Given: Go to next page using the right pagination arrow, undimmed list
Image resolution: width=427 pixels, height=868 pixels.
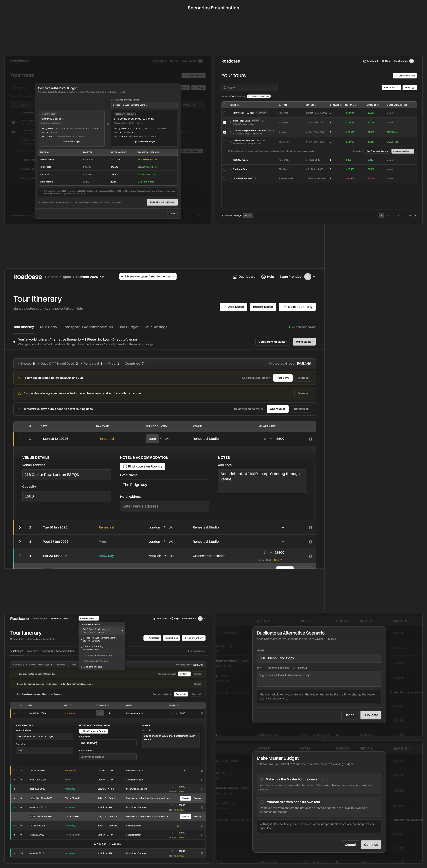Looking at the screenshot, I should [x=415, y=215].
